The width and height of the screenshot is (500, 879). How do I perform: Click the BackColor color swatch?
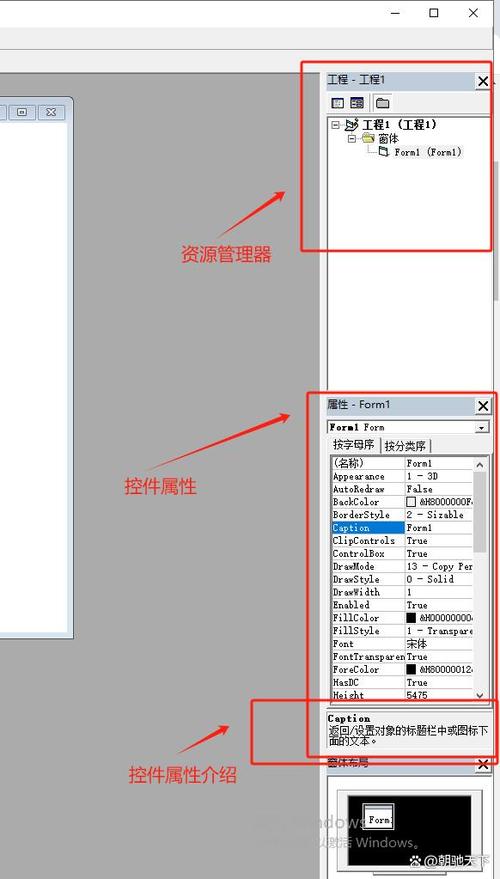tap(411, 502)
